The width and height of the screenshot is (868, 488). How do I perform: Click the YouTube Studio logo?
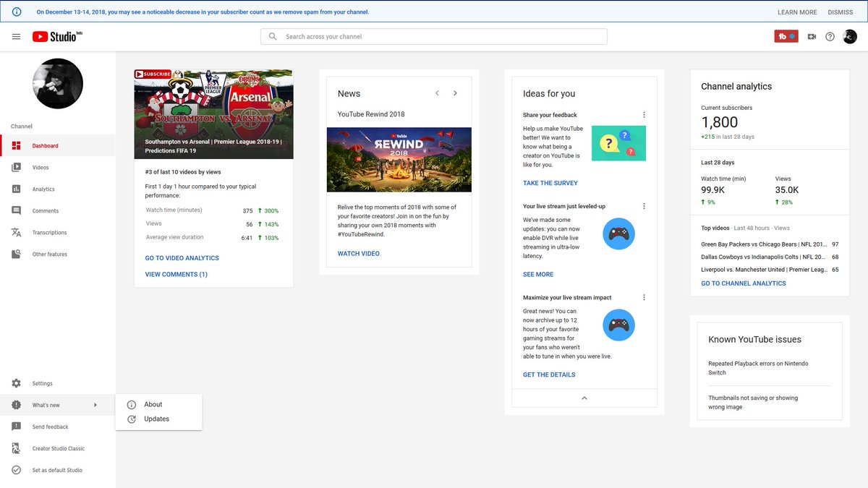tap(58, 36)
